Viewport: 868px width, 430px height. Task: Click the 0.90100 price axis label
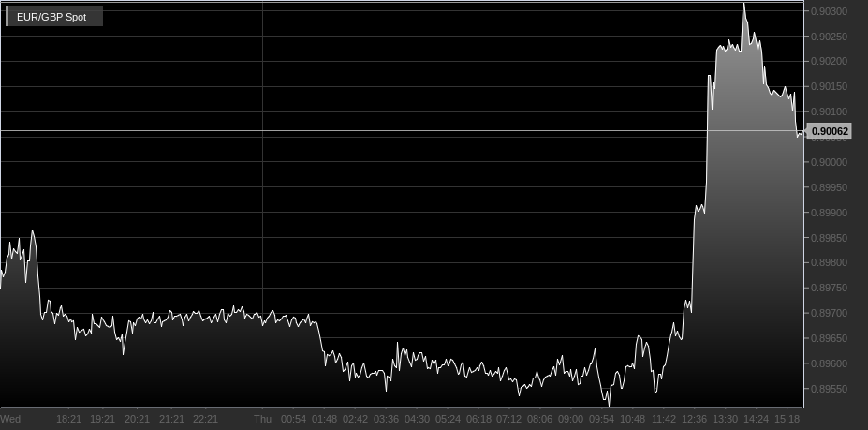(829, 112)
